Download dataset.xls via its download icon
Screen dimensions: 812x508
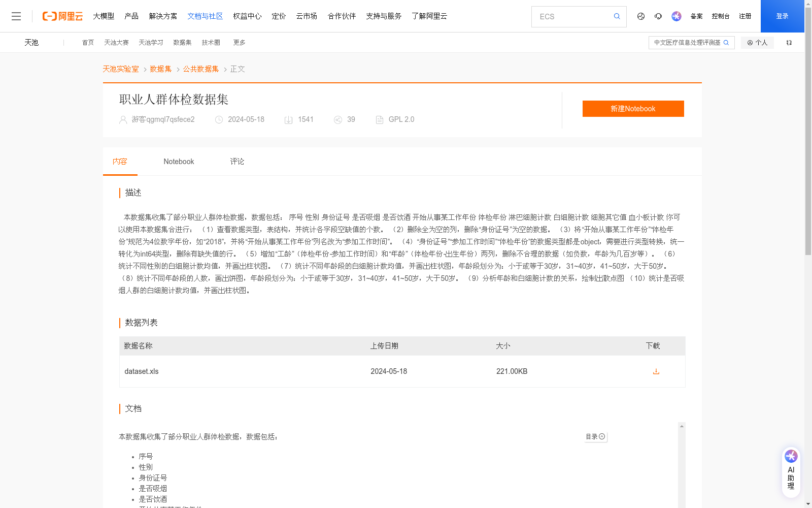click(656, 371)
